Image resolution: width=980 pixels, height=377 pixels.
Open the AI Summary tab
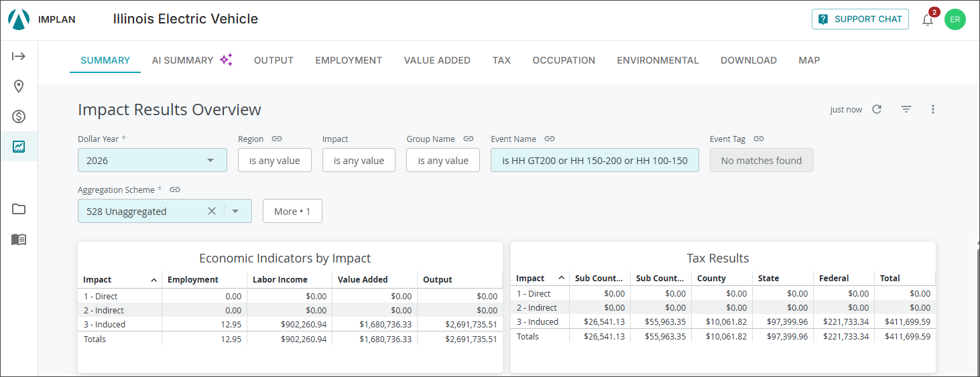pyautogui.click(x=192, y=60)
